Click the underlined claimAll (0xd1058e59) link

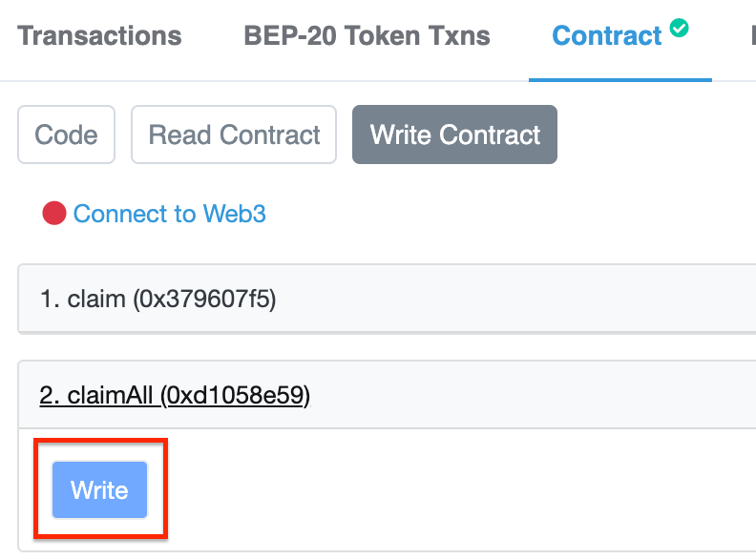click(x=175, y=396)
